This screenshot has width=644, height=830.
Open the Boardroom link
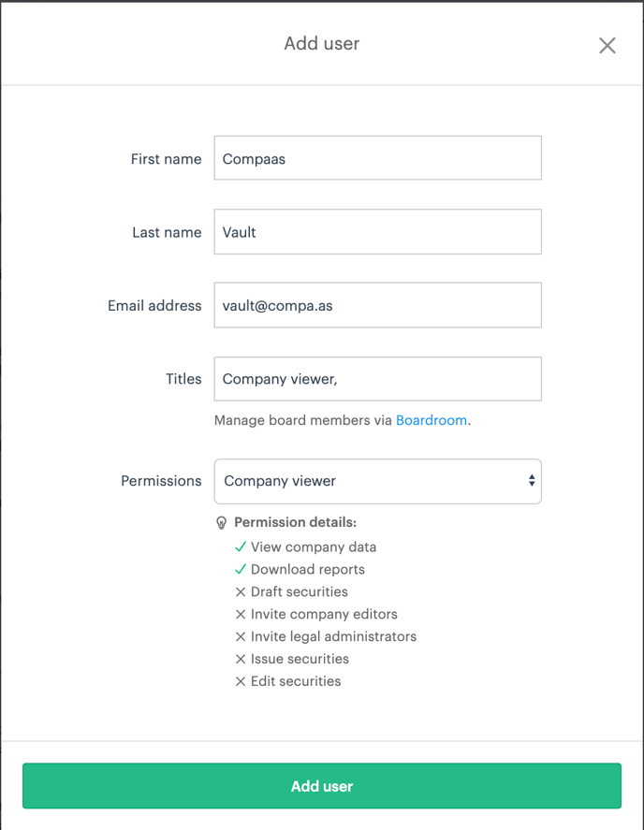432,420
